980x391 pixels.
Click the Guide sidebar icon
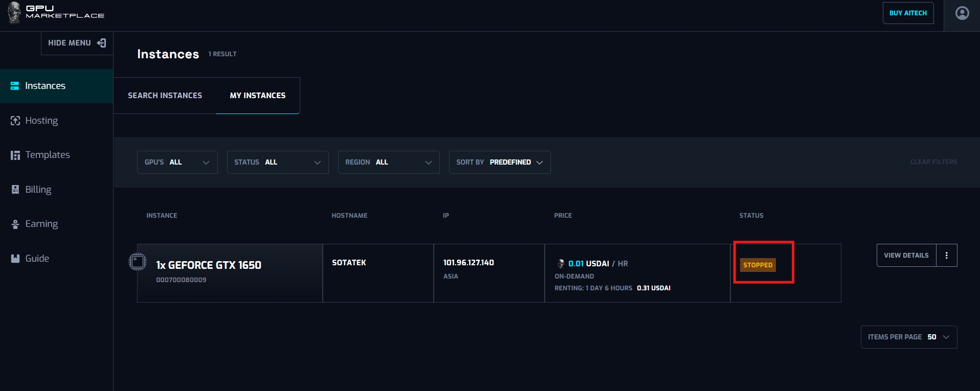[15, 259]
